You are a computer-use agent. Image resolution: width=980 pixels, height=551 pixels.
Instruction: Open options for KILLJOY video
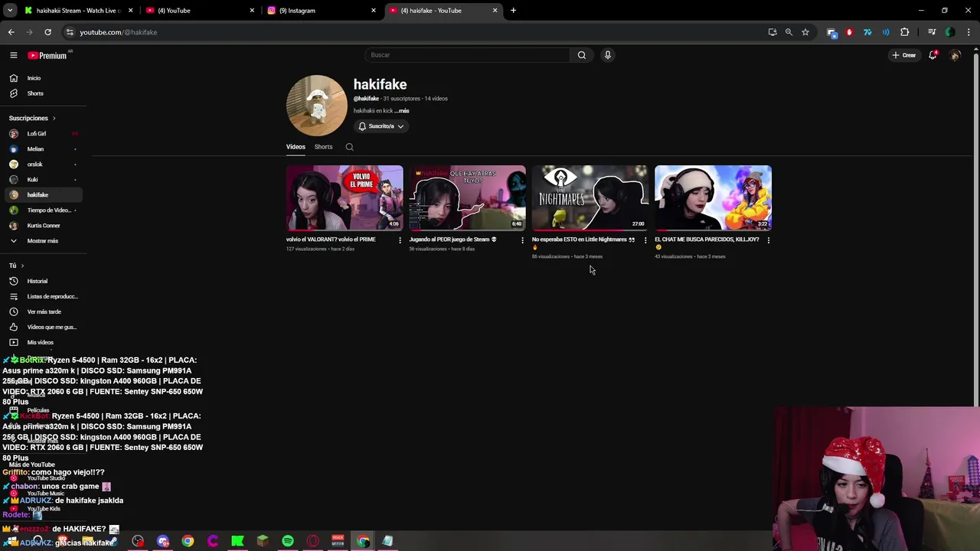[x=768, y=240]
